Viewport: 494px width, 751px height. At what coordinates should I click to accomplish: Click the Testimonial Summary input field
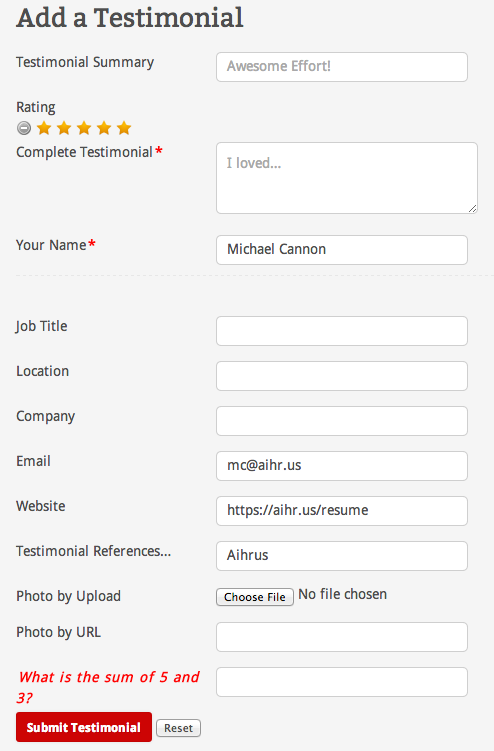point(342,67)
